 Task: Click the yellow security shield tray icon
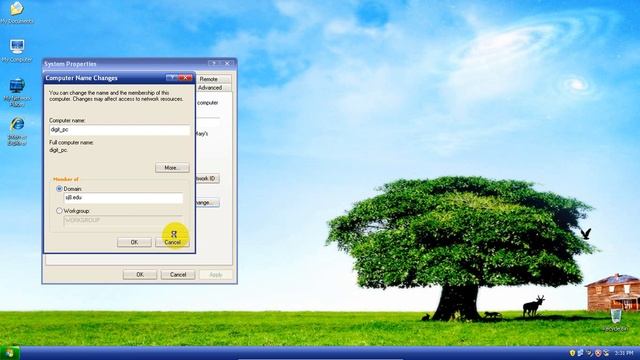click(x=572, y=353)
